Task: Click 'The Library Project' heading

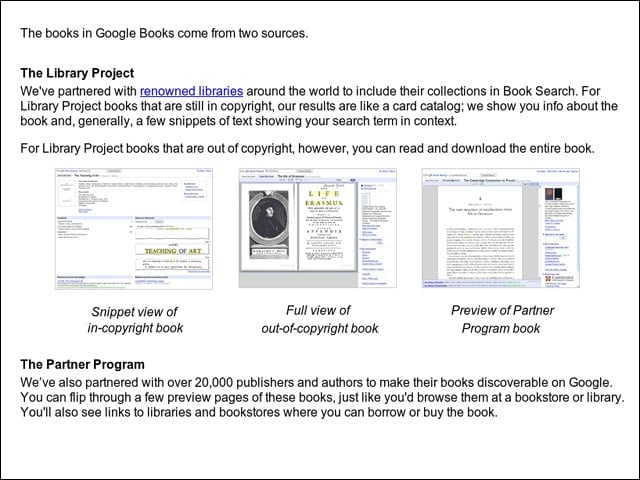Action: [77, 73]
